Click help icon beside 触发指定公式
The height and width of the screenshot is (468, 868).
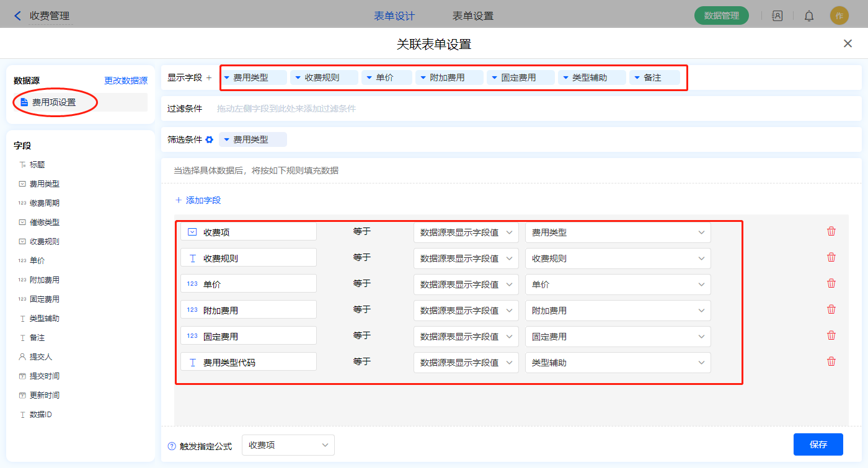point(172,446)
